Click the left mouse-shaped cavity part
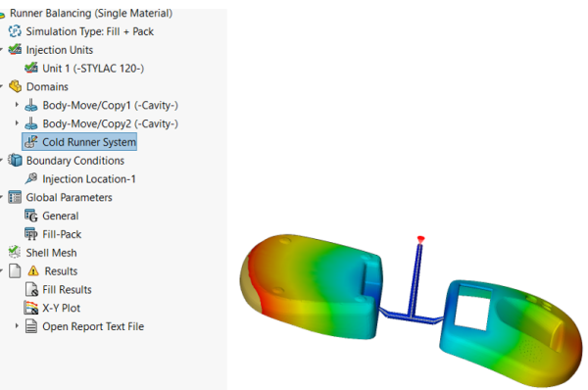The width and height of the screenshot is (588, 390). (311, 287)
